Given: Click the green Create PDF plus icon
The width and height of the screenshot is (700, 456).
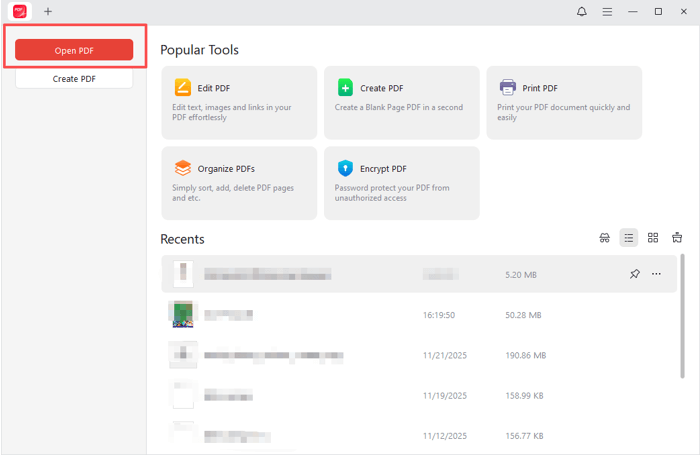Looking at the screenshot, I should click(345, 88).
